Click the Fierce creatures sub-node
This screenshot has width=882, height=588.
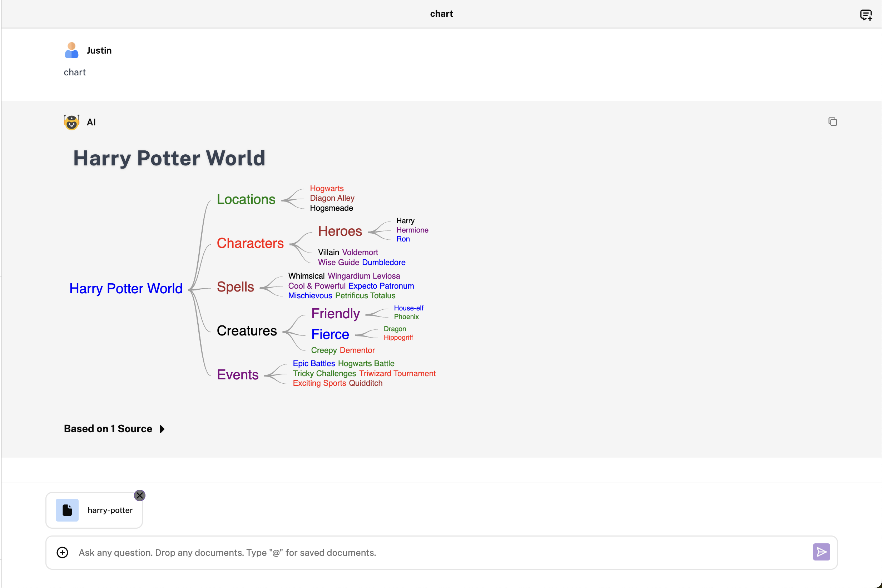[x=330, y=334]
